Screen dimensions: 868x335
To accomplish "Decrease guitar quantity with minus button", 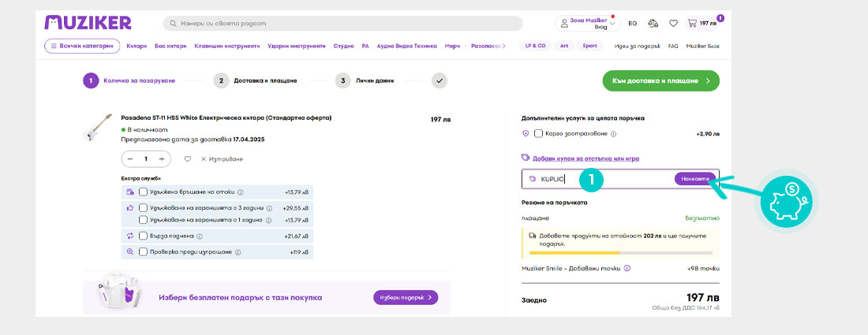I will point(129,159).
